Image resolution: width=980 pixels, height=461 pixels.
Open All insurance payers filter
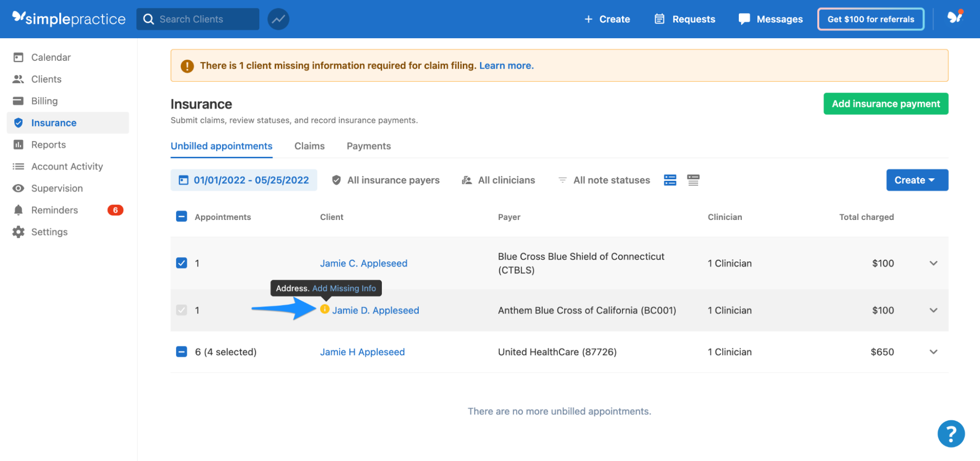(x=385, y=180)
